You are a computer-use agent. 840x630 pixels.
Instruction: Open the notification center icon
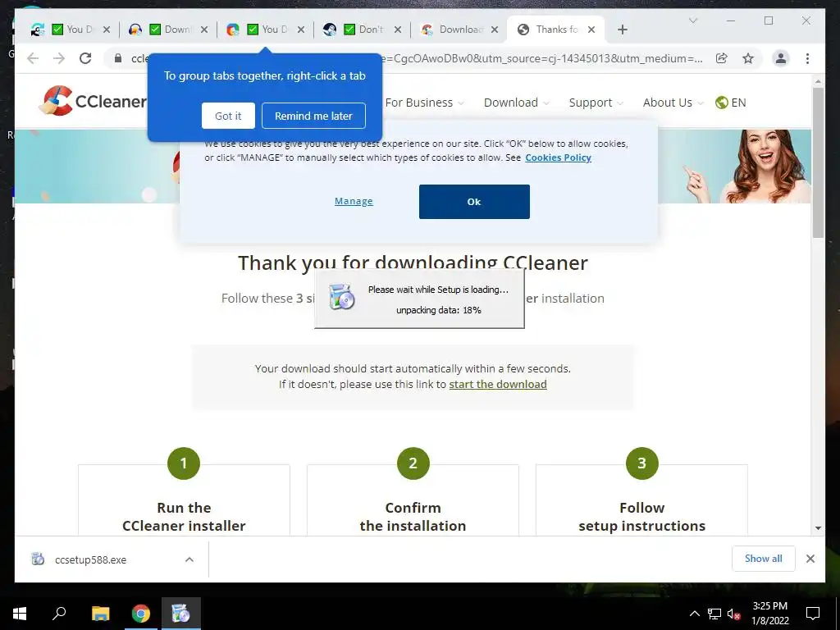813,614
